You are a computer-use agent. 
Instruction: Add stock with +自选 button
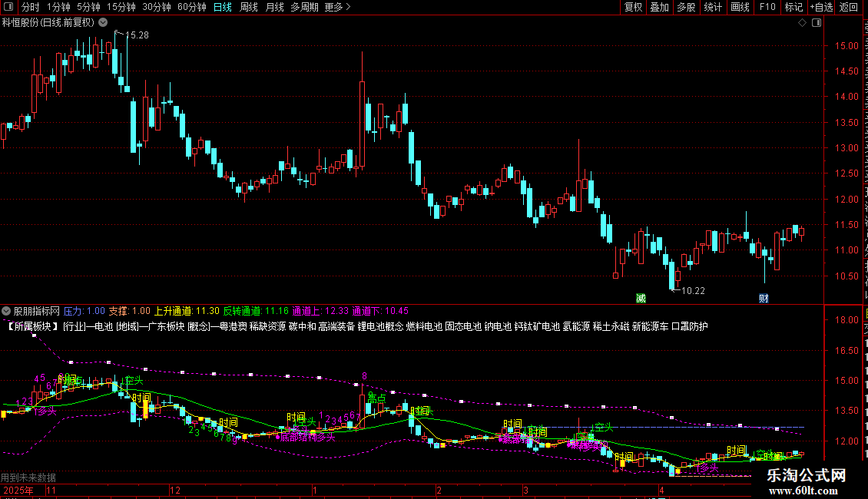(821, 7)
